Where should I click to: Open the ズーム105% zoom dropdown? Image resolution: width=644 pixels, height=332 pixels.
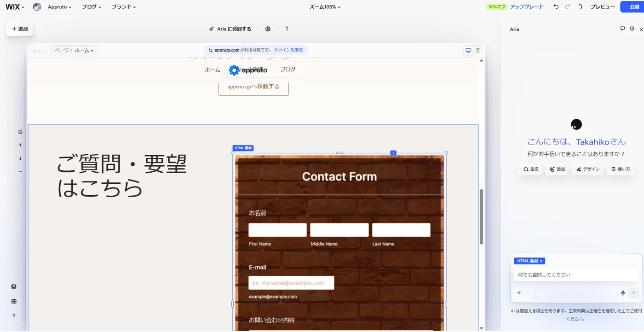tap(325, 7)
